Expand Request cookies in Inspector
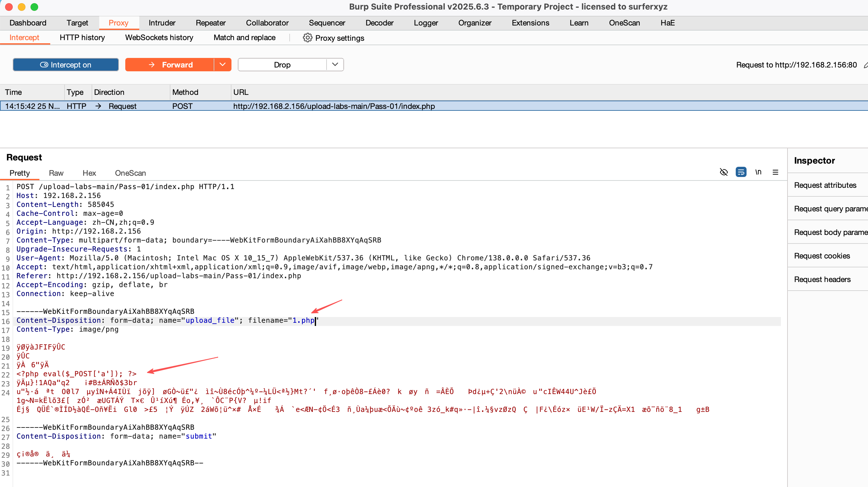The image size is (868, 487). coord(822,256)
